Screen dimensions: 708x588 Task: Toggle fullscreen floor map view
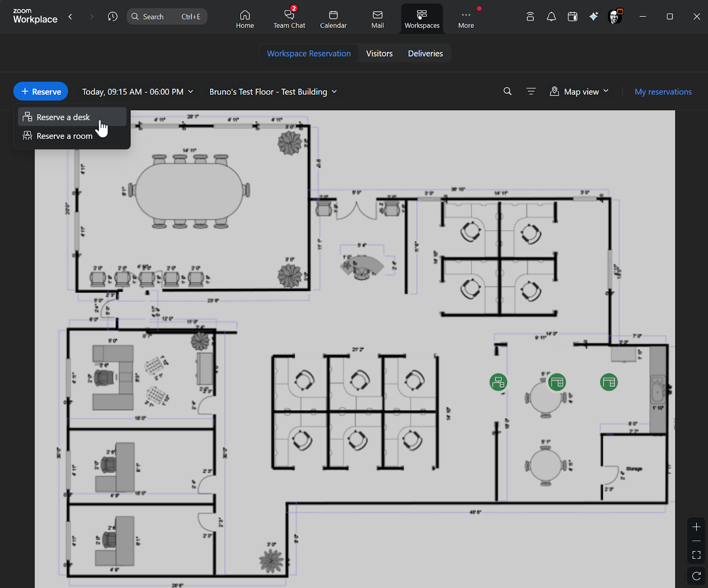(696, 555)
